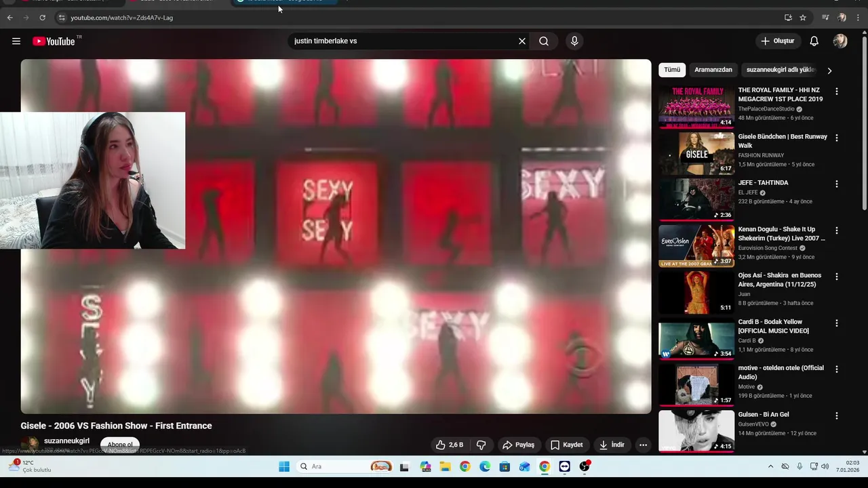Show hidden system tray icons
Image resolution: width=868 pixels, height=488 pixels.
770,466
